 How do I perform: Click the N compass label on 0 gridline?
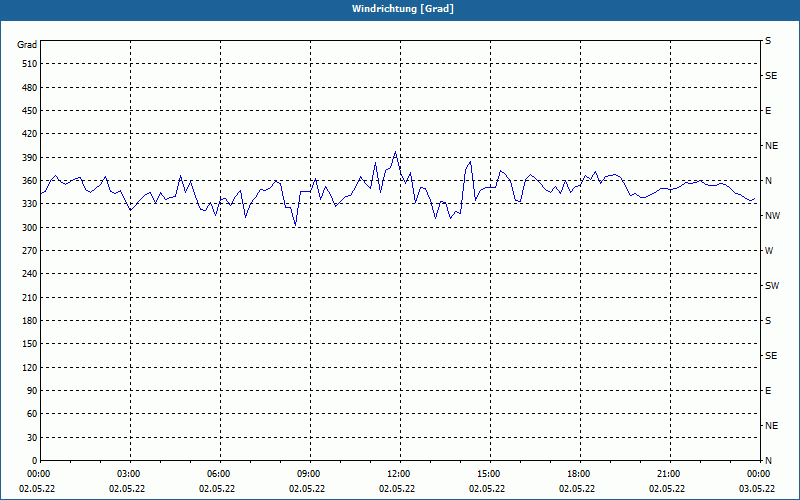(768, 461)
